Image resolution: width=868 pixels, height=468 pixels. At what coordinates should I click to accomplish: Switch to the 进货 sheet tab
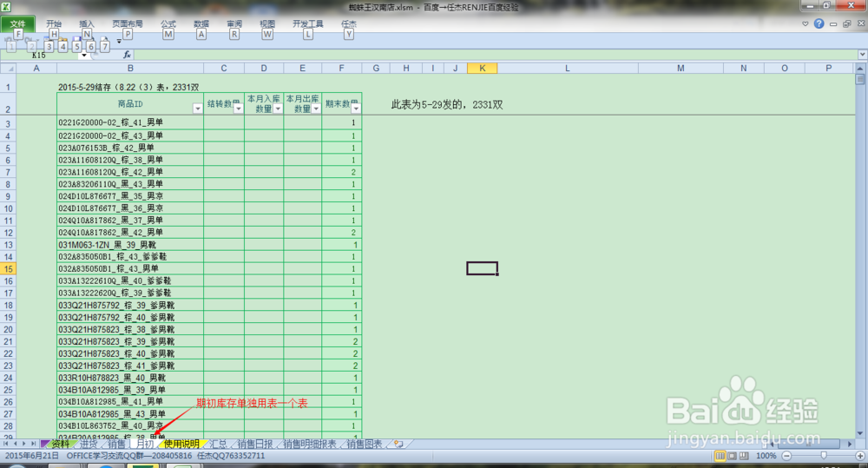[x=89, y=445]
